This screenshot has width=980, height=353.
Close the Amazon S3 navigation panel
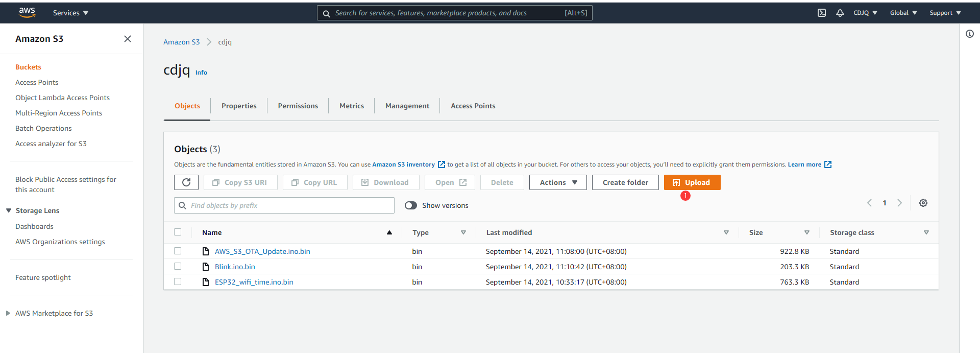click(128, 39)
